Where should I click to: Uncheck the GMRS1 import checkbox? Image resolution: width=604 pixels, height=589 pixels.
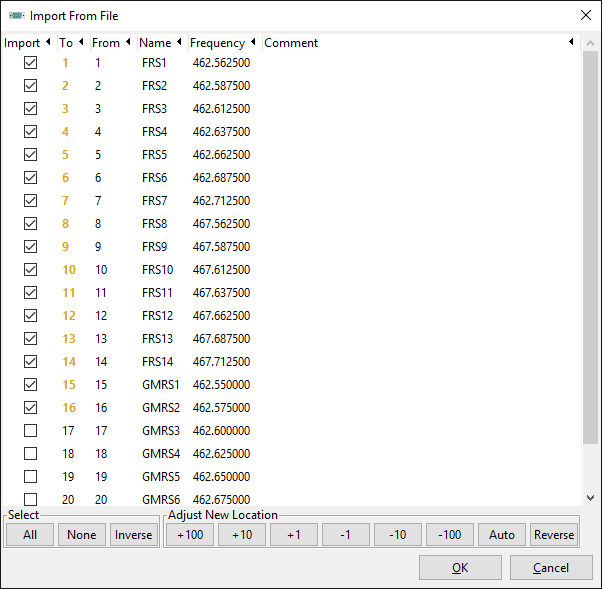click(30, 385)
